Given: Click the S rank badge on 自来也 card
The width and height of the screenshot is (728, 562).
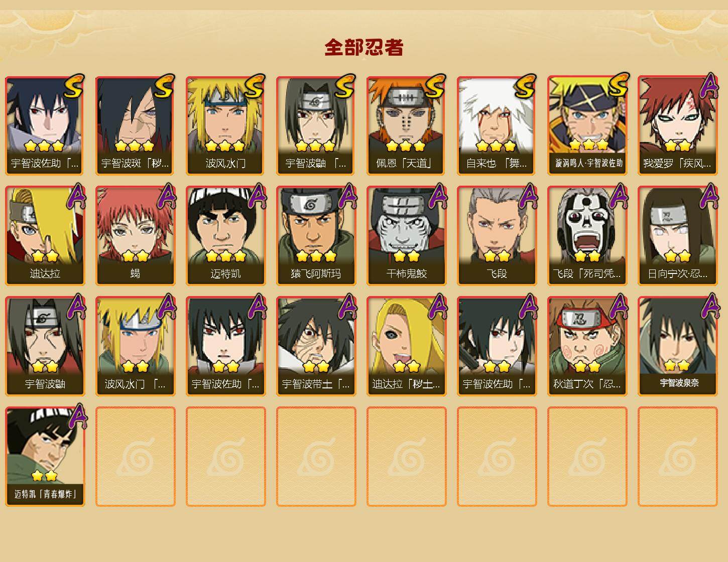Looking at the screenshot, I should [525, 86].
